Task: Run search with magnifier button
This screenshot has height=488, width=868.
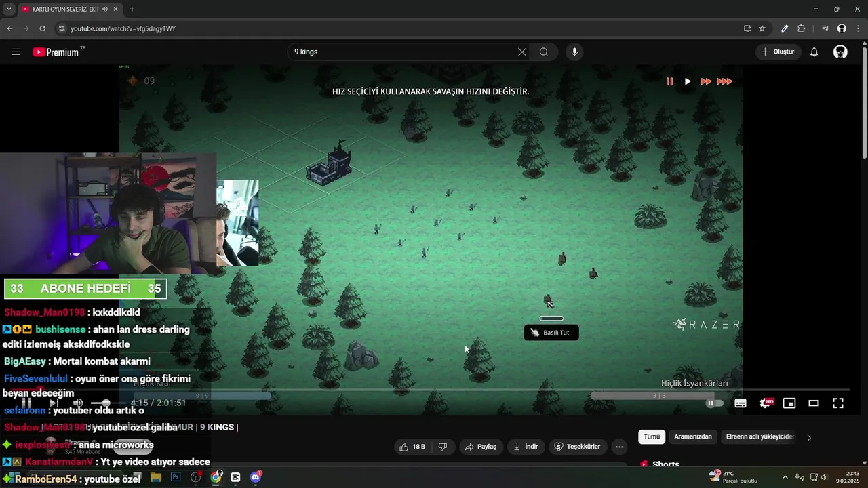Action: click(544, 52)
